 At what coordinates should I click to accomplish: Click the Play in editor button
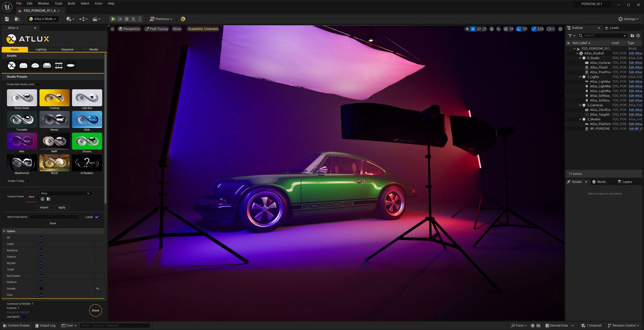(x=113, y=19)
